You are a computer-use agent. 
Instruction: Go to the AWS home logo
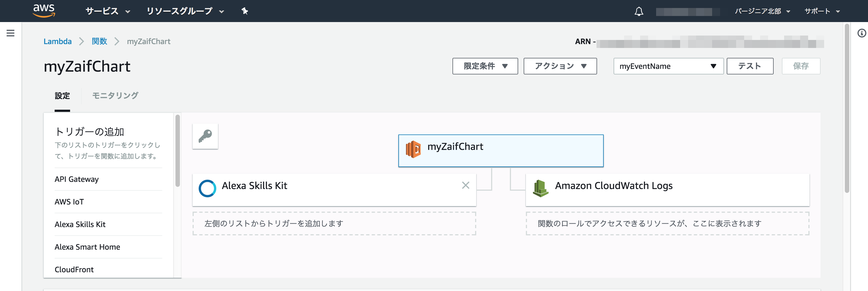pos(44,10)
